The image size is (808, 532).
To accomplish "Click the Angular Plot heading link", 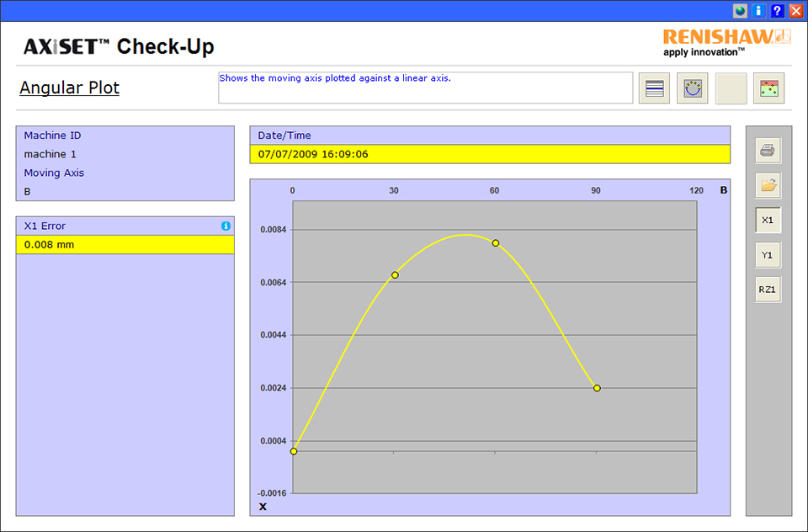I will (70, 88).
